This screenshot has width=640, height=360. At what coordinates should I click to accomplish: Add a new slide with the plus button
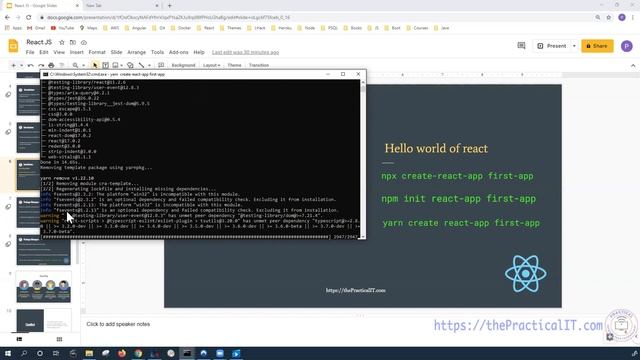pyautogui.click(x=13, y=65)
